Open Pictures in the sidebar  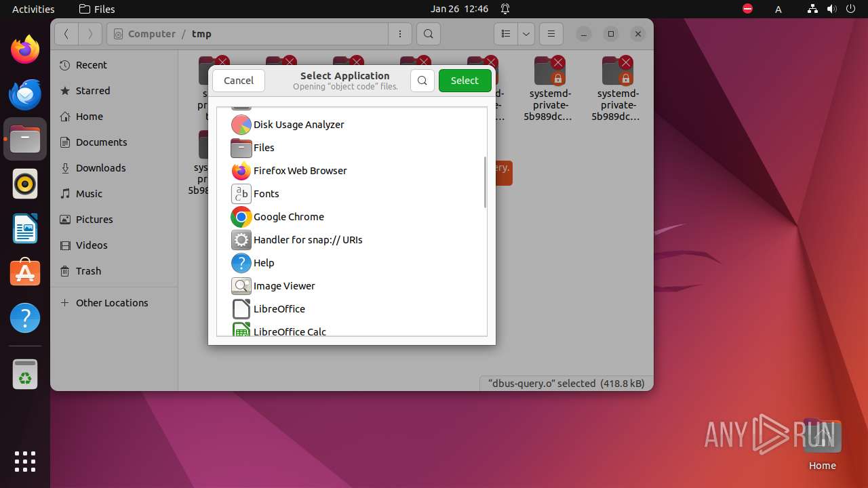[x=114, y=220]
